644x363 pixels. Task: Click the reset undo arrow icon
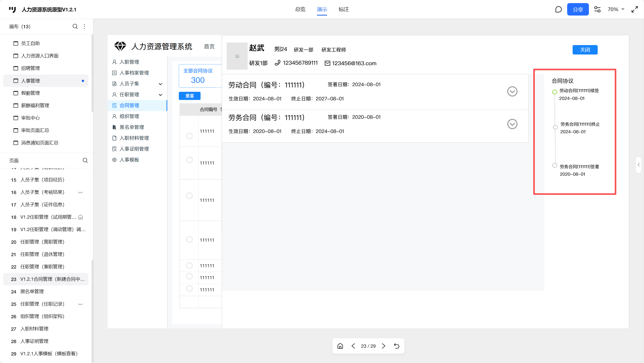[x=397, y=346]
